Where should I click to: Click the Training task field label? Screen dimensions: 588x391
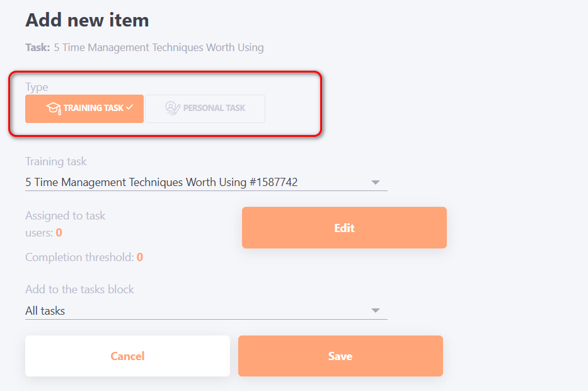click(x=56, y=161)
